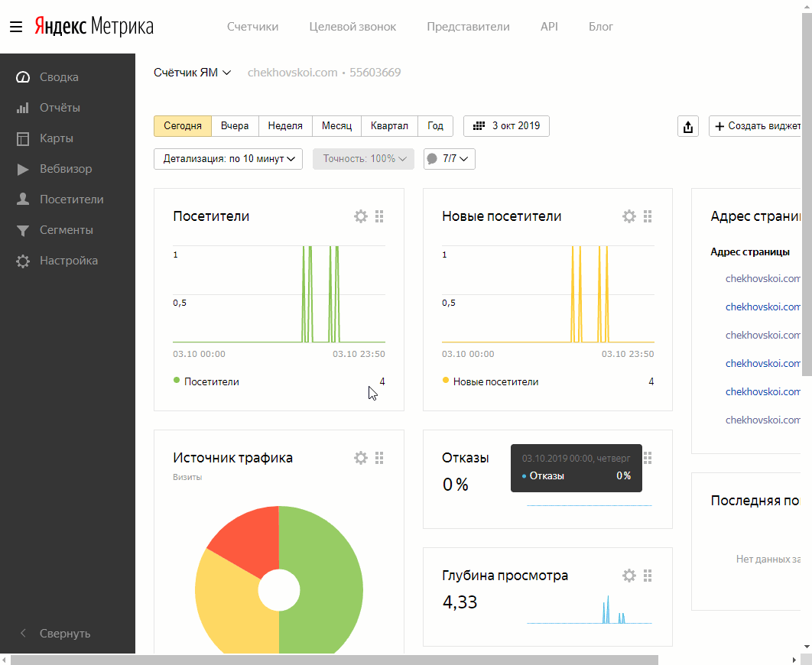Click the Вебвизор play icon

point(23,169)
